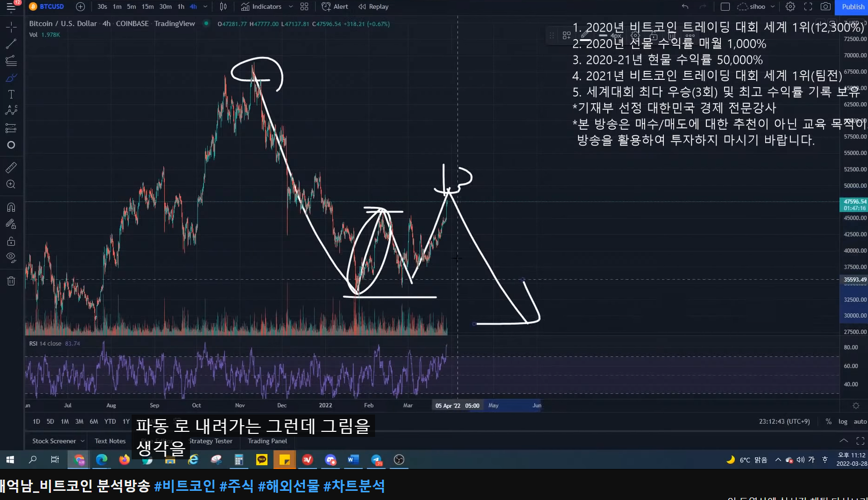Add a symbol to compare with plus icon
The height and width of the screenshot is (500, 868).
pyautogui.click(x=80, y=7)
